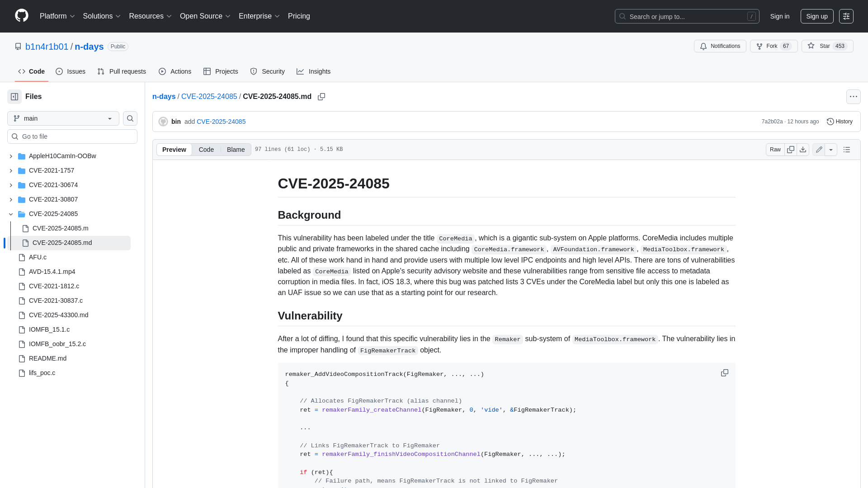Screen dimensions: 868x488
Task: Collapse the Files sidebar panel
Action: coord(14,97)
